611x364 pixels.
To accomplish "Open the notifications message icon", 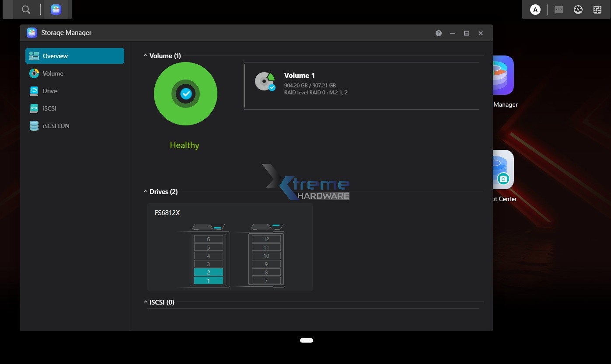I will [x=559, y=10].
